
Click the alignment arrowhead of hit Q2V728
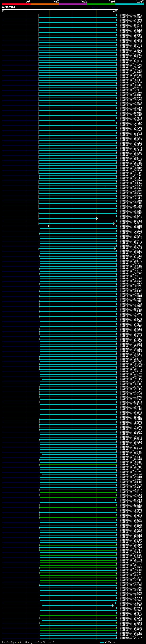pyautogui.click(x=115, y=120)
